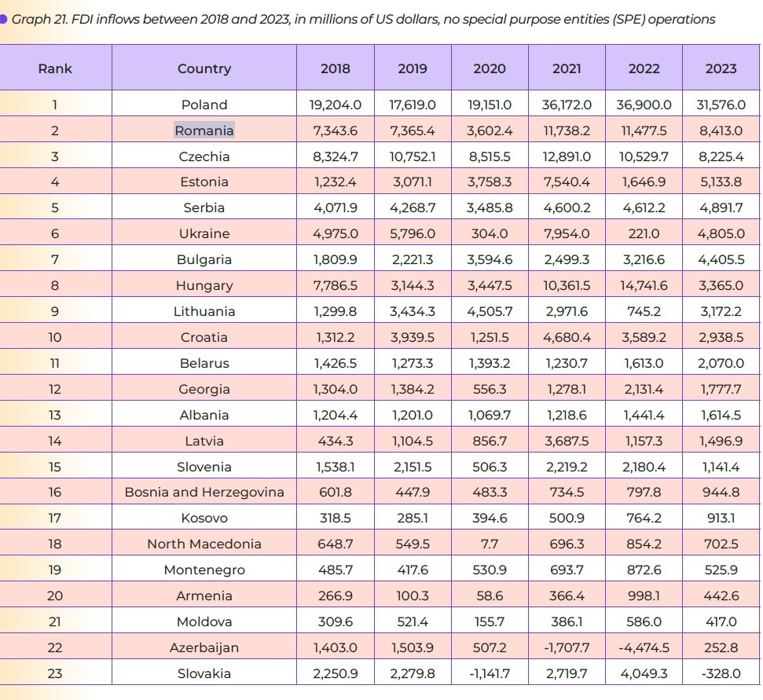Click the Armenia country cell
Image resolution: width=763 pixels, height=700 pixels.
pos(204,596)
